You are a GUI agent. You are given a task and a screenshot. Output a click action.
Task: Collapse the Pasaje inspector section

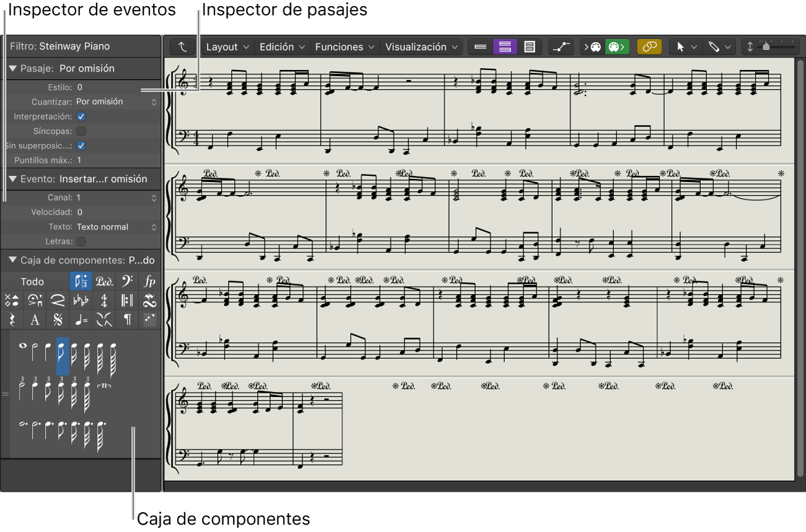12,69
